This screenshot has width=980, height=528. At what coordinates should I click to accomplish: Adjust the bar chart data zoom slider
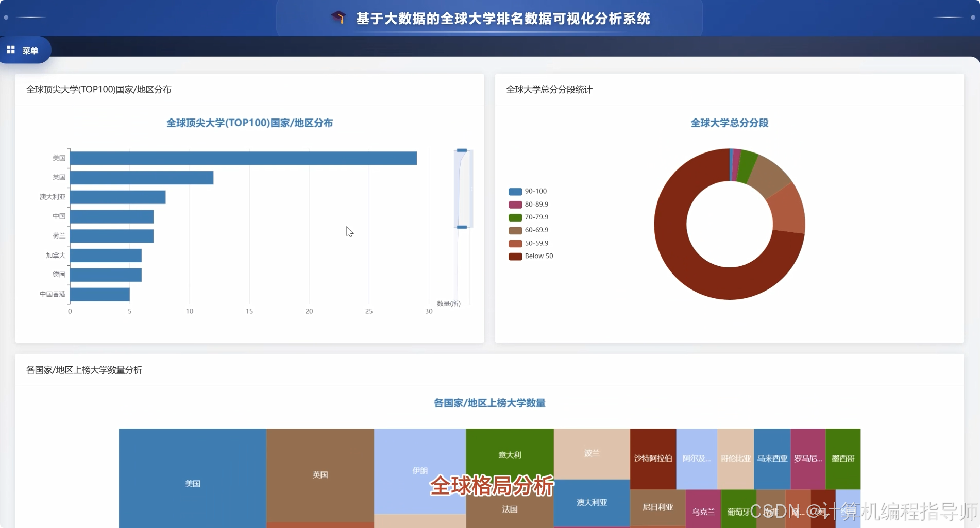coord(463,189)
